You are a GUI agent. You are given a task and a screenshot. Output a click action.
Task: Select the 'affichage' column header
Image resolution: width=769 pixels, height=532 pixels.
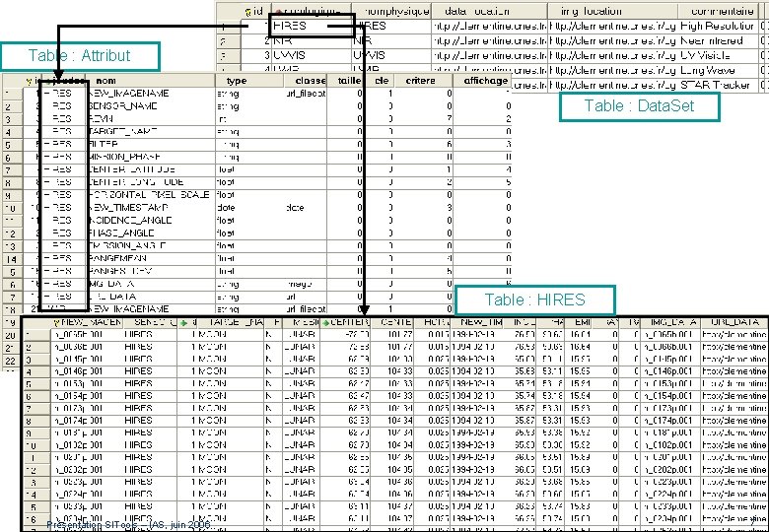point(482,81)
